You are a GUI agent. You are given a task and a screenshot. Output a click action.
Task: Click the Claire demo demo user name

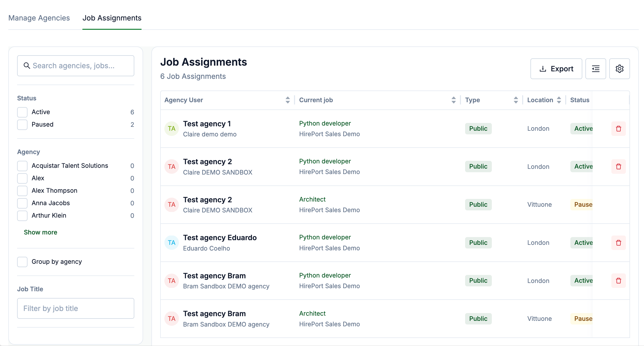pos(210,134)
